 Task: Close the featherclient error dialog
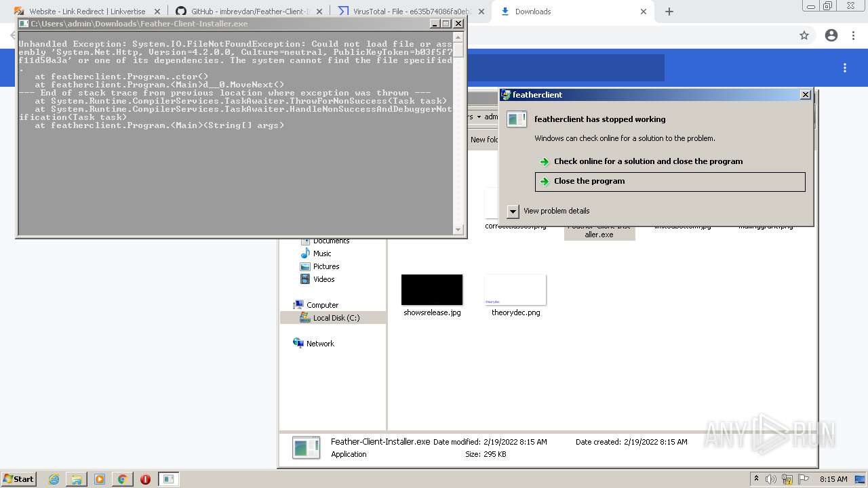805,95
